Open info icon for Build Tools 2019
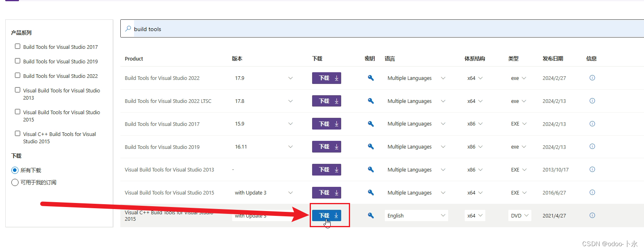This screenshot has width=644, height=251. [592, 146]
